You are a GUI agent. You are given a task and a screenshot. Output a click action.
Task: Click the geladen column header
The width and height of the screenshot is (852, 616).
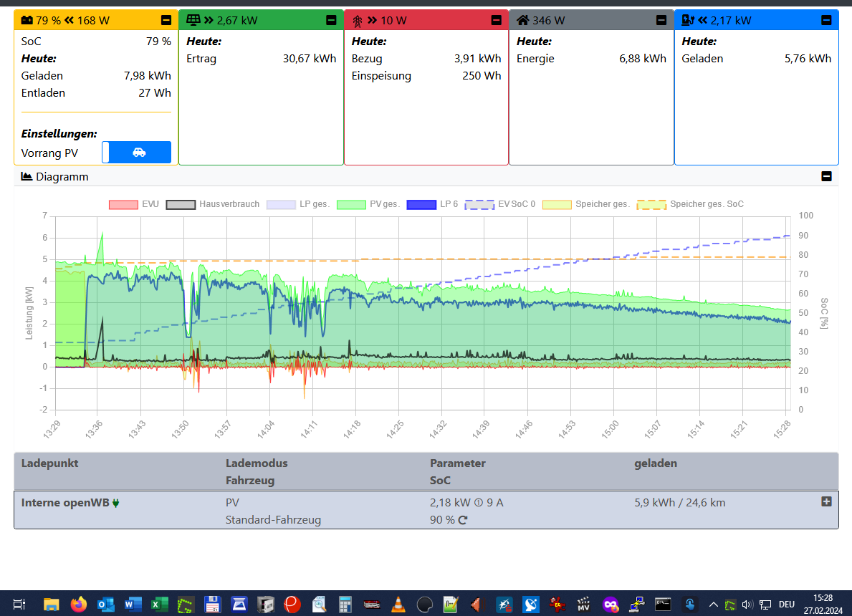[656, 463]
